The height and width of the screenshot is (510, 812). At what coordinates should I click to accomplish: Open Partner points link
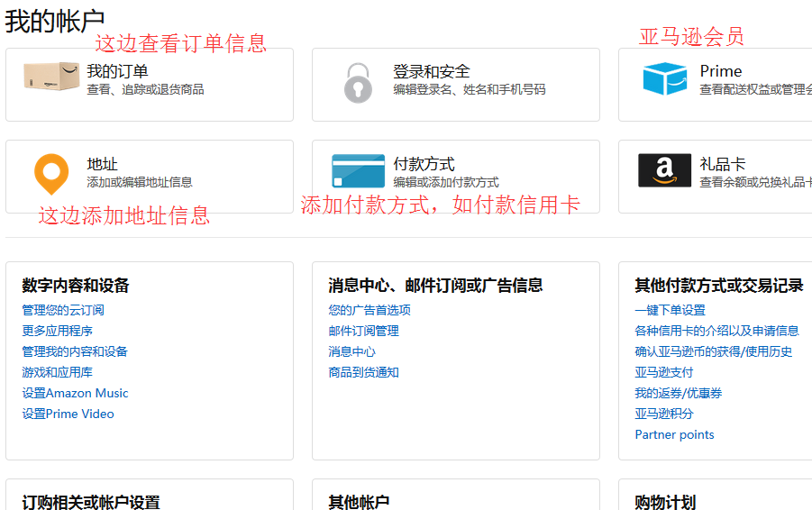coord(674,434)
